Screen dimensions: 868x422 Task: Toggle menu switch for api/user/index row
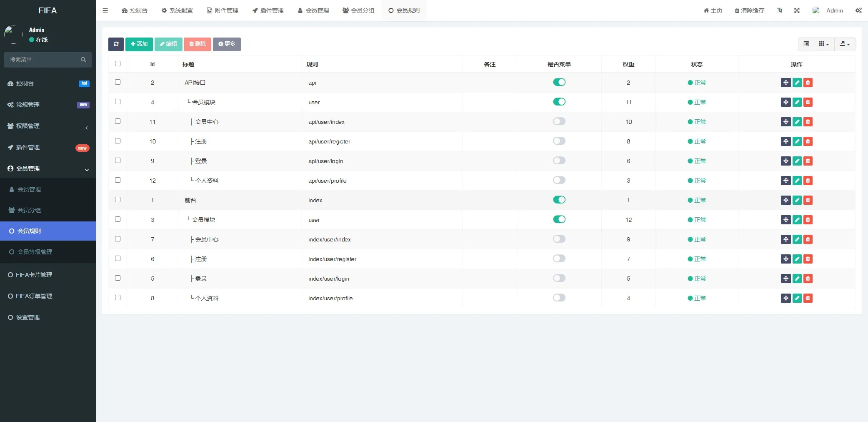559,121
